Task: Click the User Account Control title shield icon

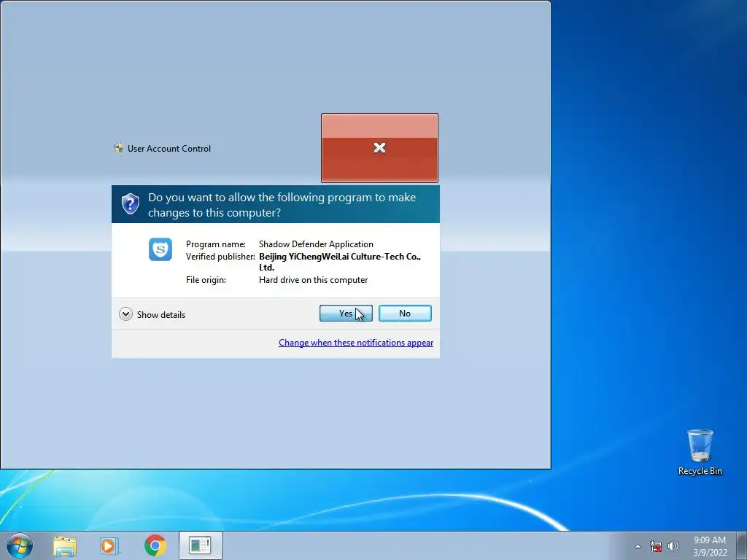Action: tap(119, 148)
